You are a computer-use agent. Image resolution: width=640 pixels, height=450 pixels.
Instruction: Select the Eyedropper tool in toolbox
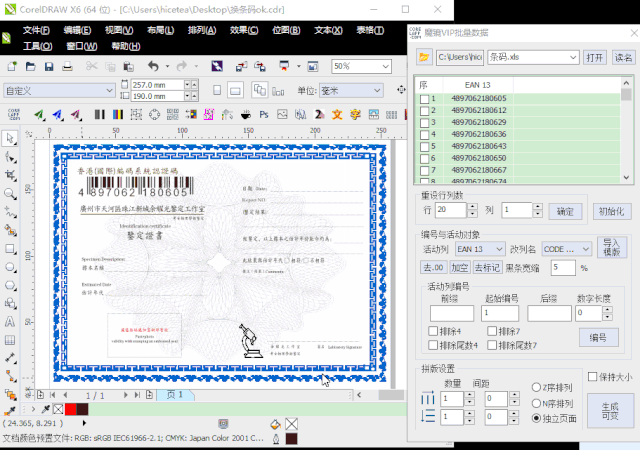tap(10, 410)
